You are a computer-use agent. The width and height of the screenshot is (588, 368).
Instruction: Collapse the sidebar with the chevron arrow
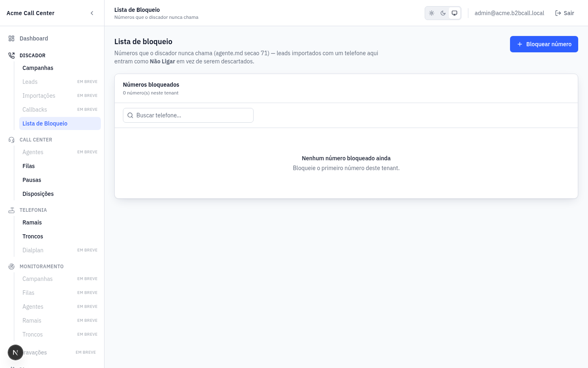point(92,13)
